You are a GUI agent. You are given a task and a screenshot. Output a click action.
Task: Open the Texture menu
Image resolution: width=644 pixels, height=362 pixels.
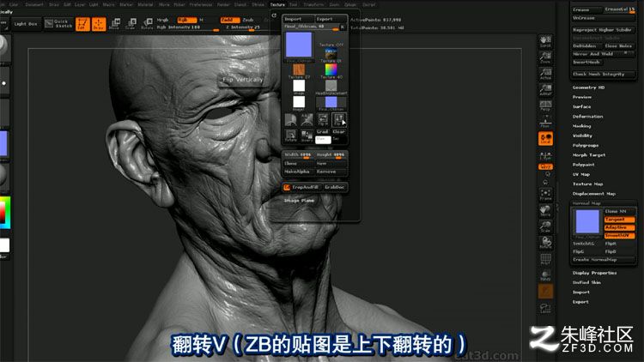coord(277,4)
